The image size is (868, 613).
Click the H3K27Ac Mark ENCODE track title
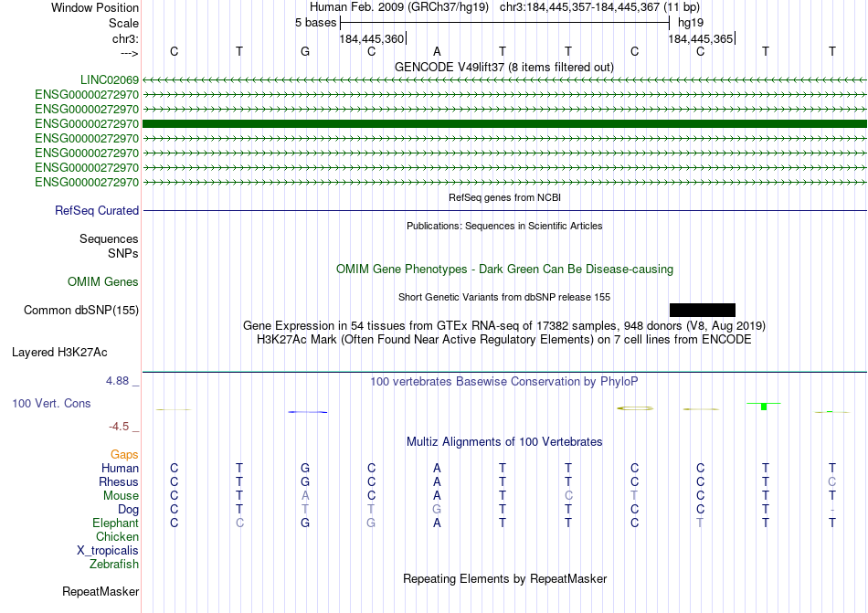(504, 340)
